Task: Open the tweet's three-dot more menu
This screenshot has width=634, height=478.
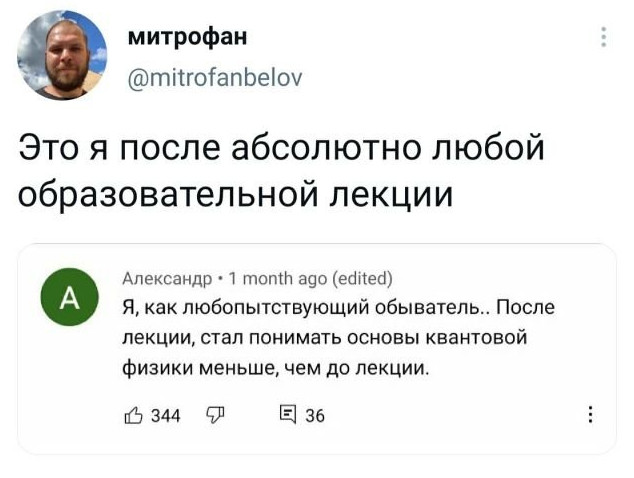Action: pyautogui.click(x=603, y=38)
